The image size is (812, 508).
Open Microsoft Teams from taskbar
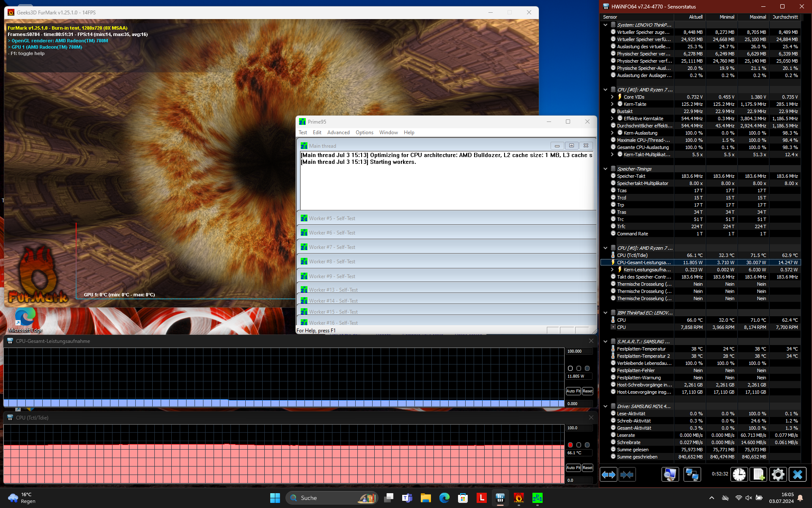pos(407,498)
